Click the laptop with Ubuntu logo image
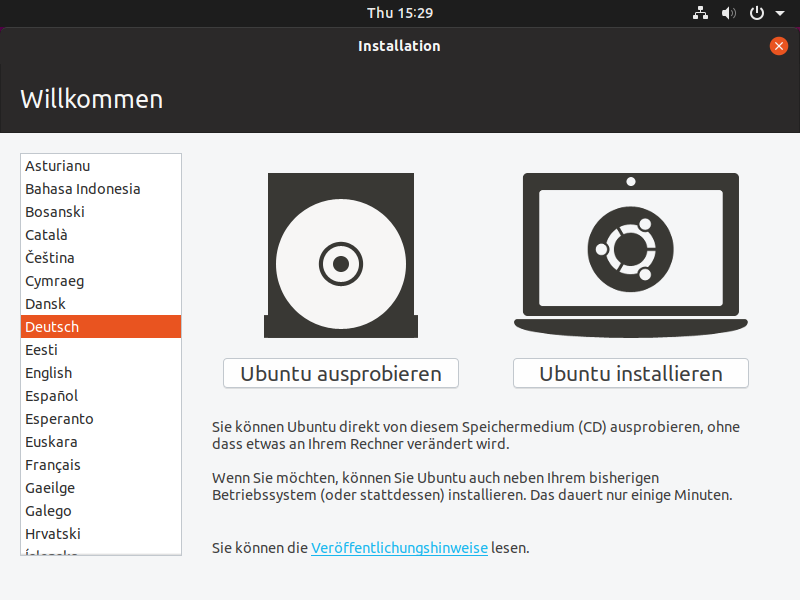Viewport: 800px width, 600px height. [631, 255]
